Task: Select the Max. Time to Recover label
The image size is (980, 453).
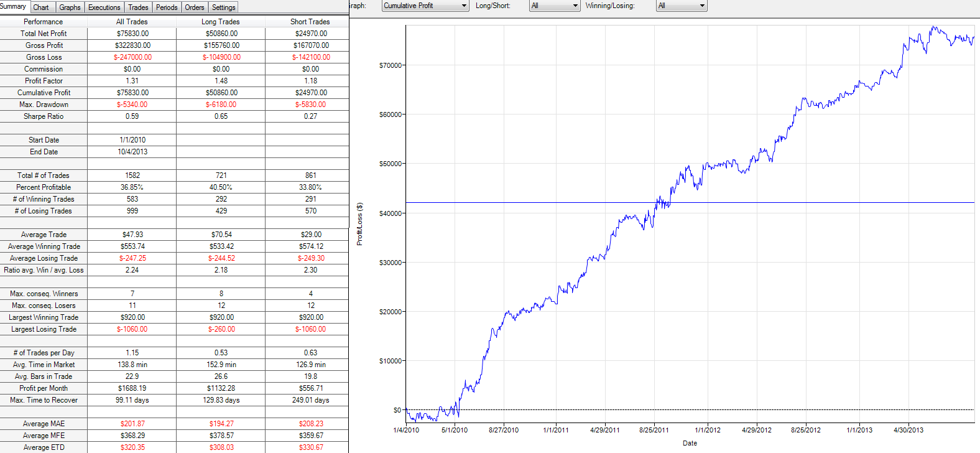Action: pyautogui.click(x=44, y=400)
